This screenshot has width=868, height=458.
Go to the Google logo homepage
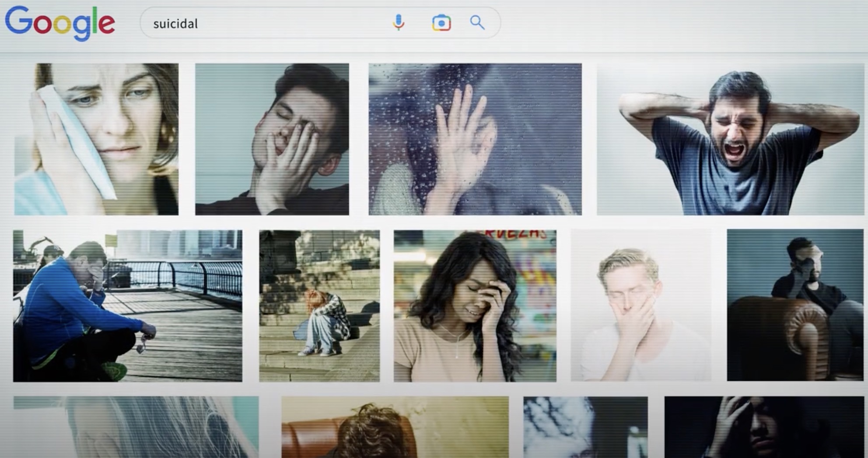[x=60, y=23]
